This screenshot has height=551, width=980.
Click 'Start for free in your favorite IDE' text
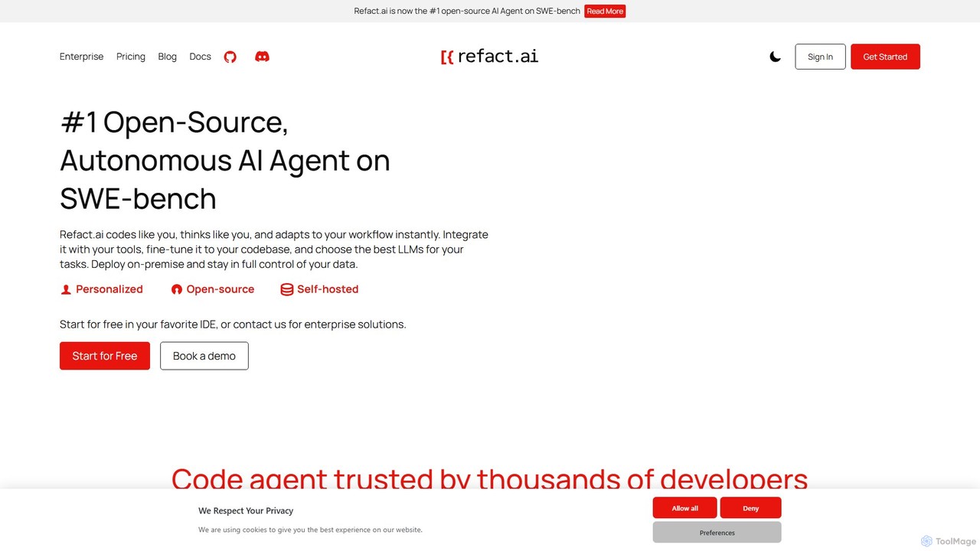233,324
